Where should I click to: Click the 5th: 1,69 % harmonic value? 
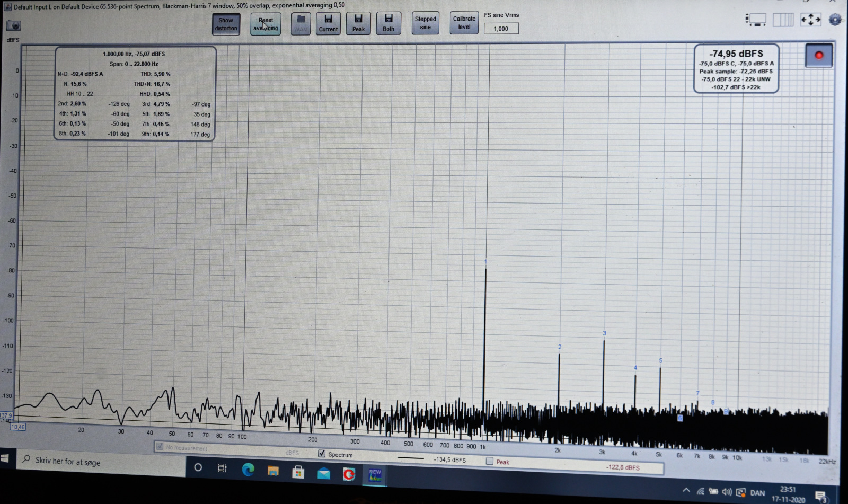(156, 114)
